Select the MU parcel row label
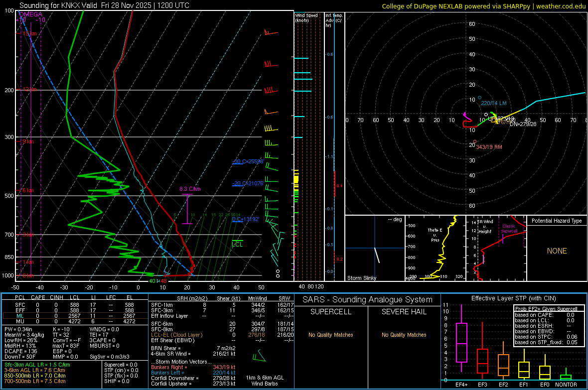This screenshot has width=588, height=390. coord(20,321)
